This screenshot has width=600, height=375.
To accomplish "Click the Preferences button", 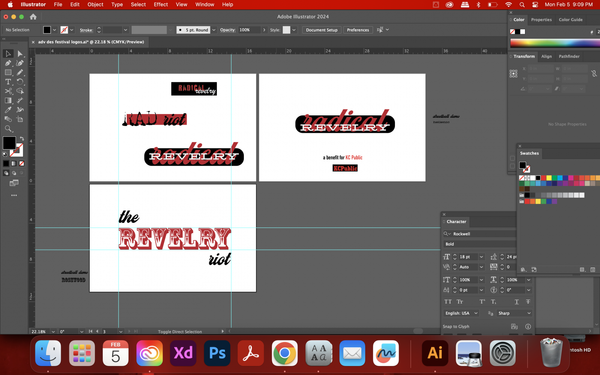I will tap(358, 30).
